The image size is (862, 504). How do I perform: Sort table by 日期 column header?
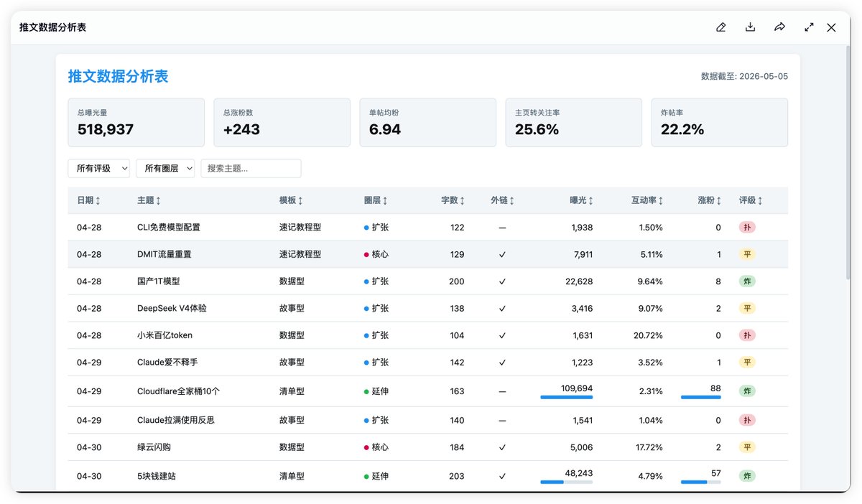coord(88,200)
